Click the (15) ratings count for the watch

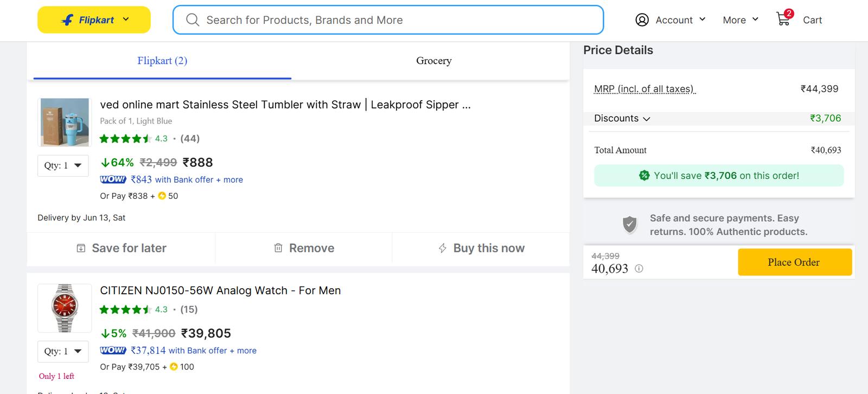pyautogui.click(x=189, y=309)
